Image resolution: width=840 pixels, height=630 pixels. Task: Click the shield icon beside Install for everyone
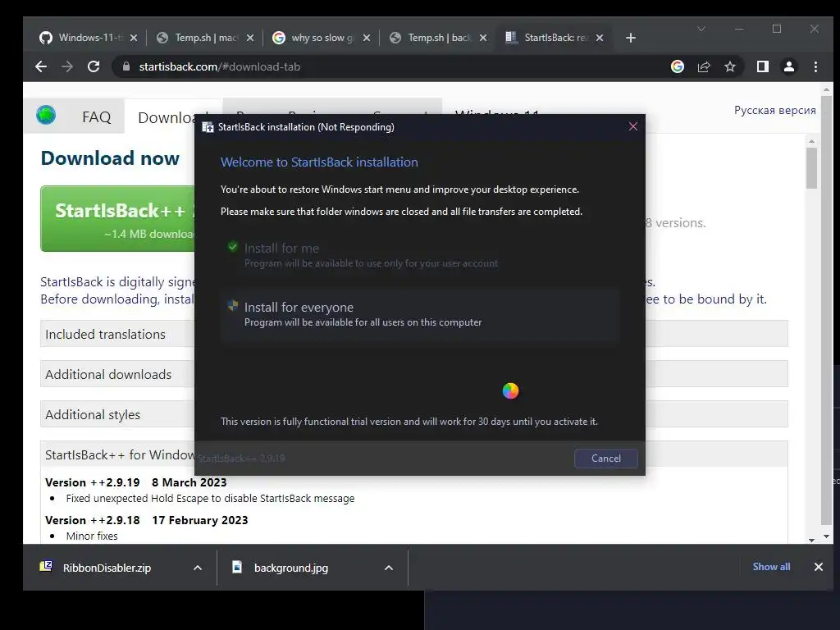pyautogui.click(x=232, y=305)
